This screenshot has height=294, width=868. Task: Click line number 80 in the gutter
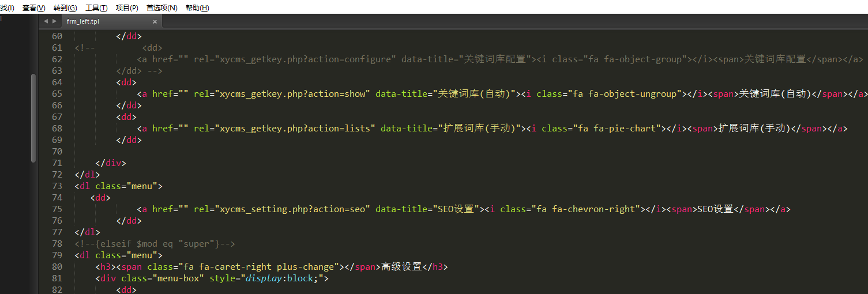tap(57, 267)
